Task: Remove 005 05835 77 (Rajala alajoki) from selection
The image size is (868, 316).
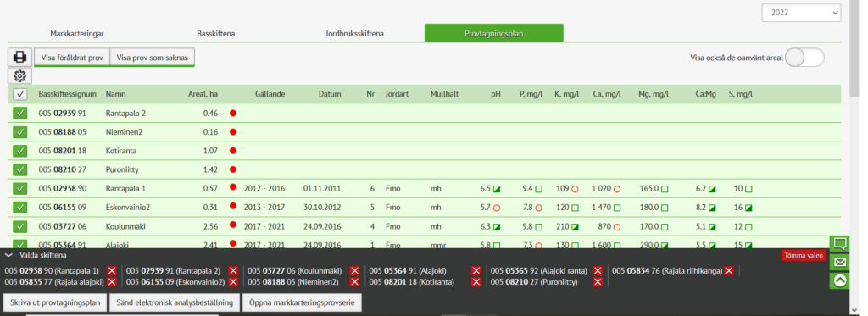Action: [x=112, y=282]
